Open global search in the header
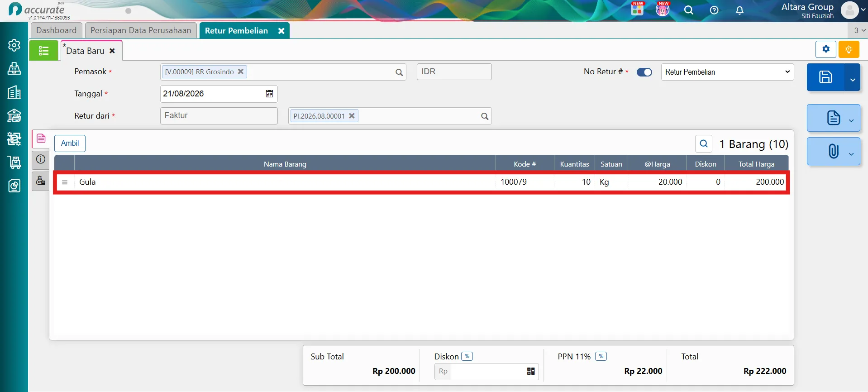This screenshot has height=392, width=868. (x=689, y=10)
